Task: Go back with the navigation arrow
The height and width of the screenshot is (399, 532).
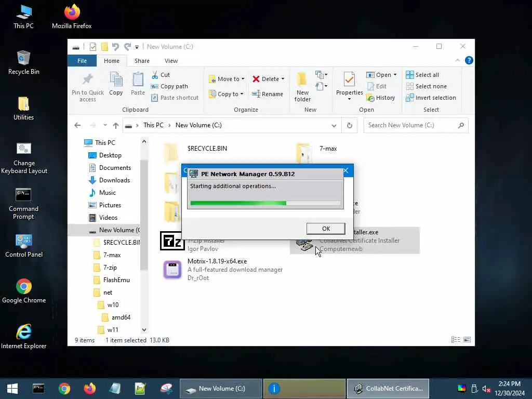Action: click(77, 125)
